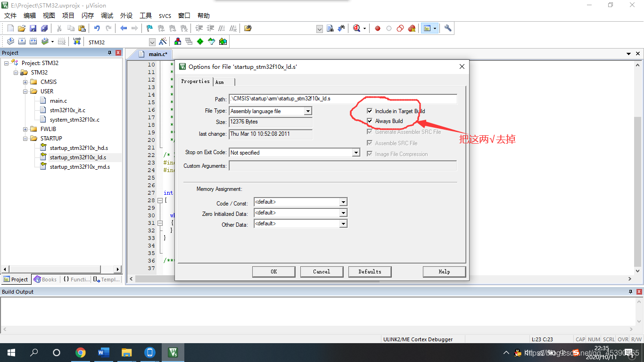Click the Path input field
The width and height of the screenshot is (644, 362).
tap(343, 99)
